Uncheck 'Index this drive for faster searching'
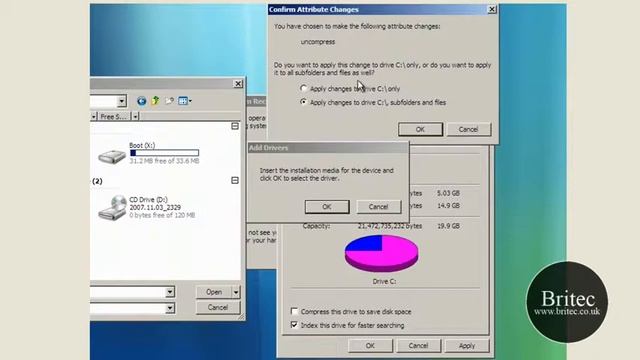This screenshot has width=640, height=360. click(x=294, y=325)
